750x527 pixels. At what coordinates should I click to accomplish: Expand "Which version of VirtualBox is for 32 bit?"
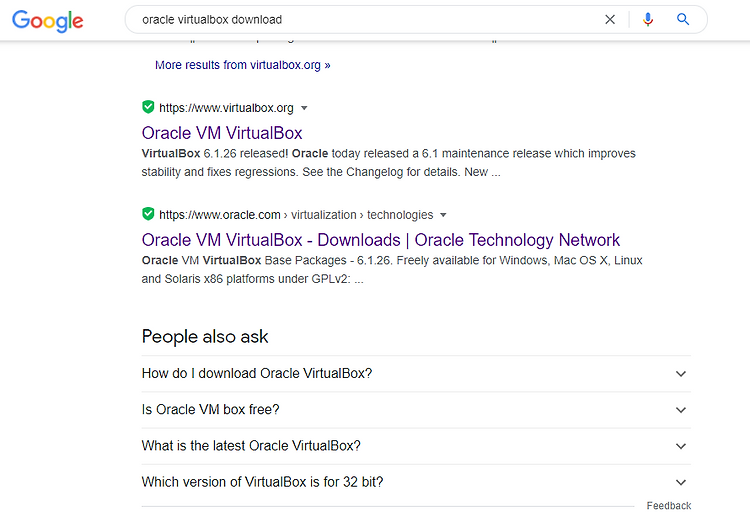[416, 482]
